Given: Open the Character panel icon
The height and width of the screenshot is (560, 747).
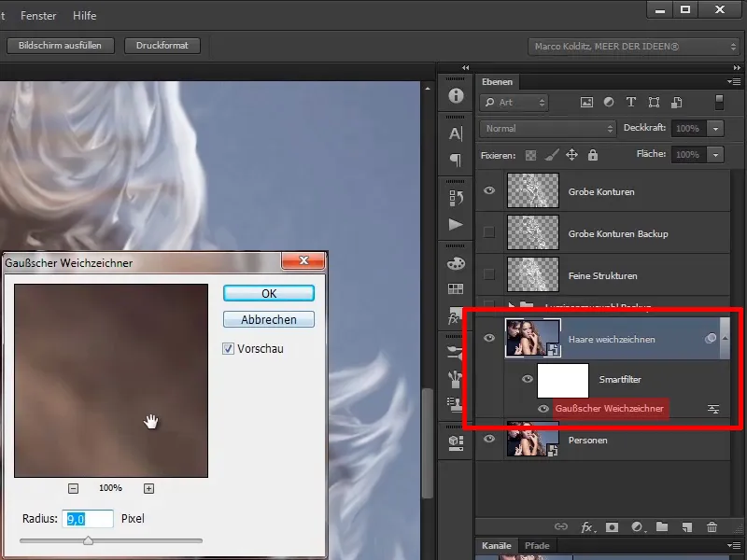Looking at the screenshot, I should tap(456, 133).
